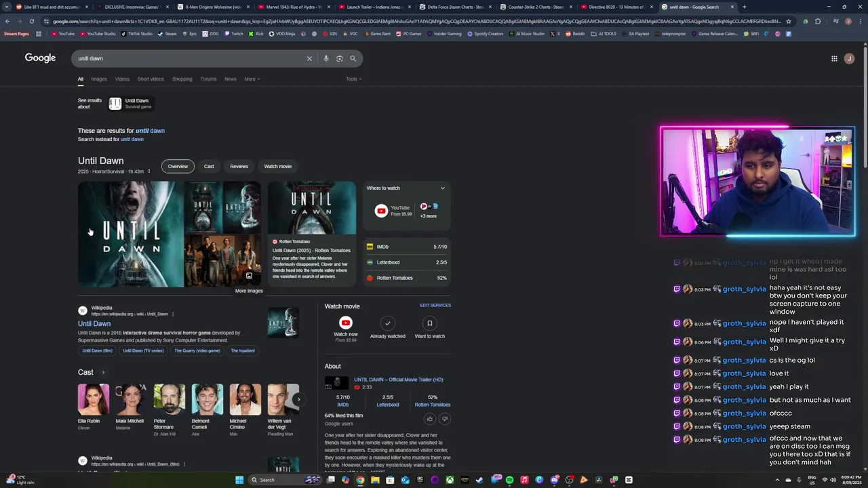Open Windows Start menu
This screenshot has height=488, width=868.
(239, 480)
